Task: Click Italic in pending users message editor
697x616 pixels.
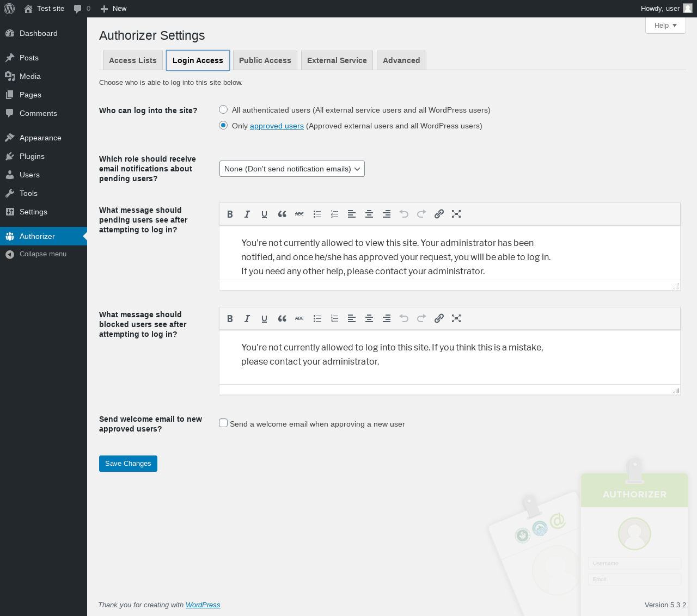Action: (x=247, y=214)
